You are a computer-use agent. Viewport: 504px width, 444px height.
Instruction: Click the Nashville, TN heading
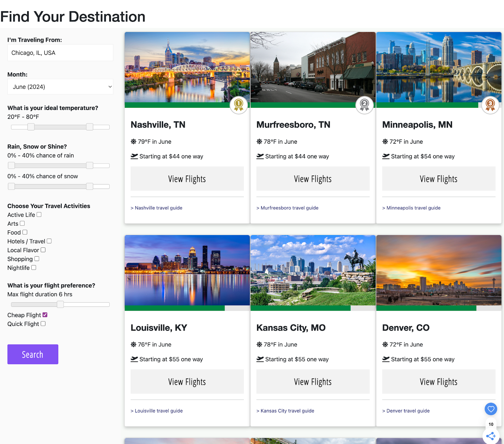(158, 125)
